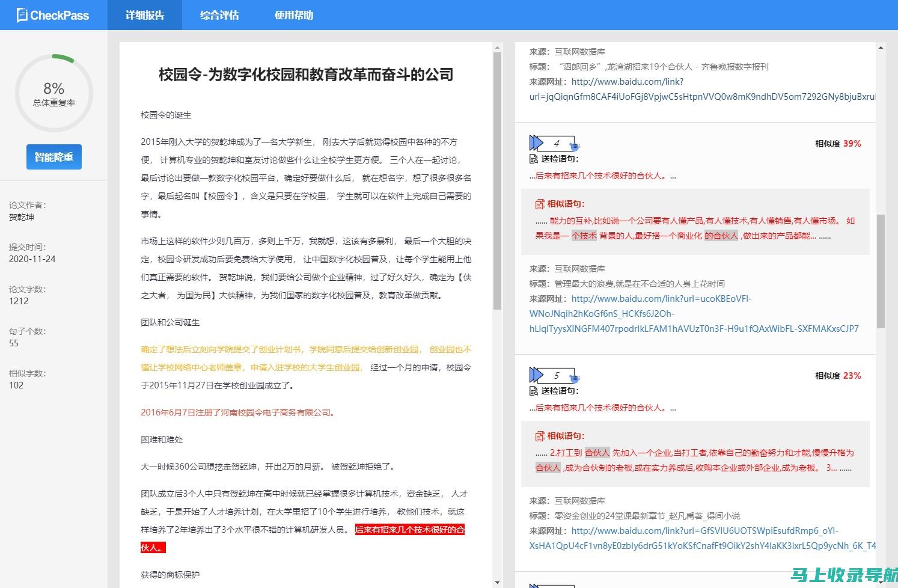The width and height of the screenshot is (898, 588).
Task: Switch to the 综合评估 tab
Action: pyautogui.click(x=219, y=15)
